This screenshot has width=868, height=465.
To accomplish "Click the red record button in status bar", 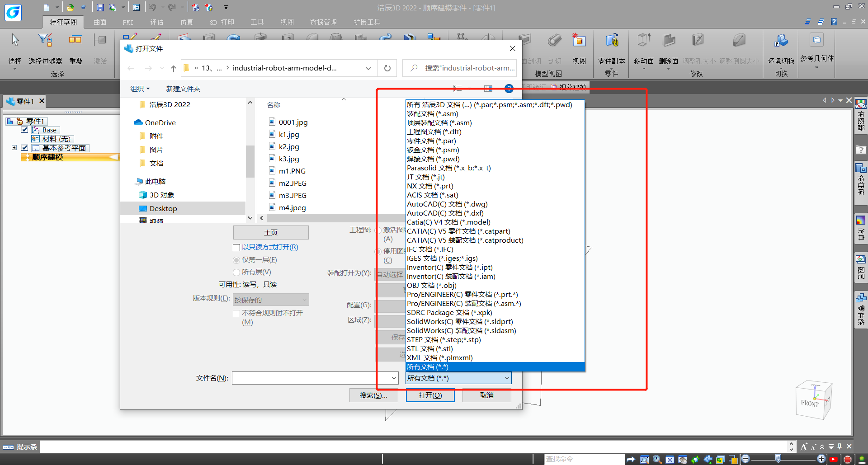I will coord(848,460).
